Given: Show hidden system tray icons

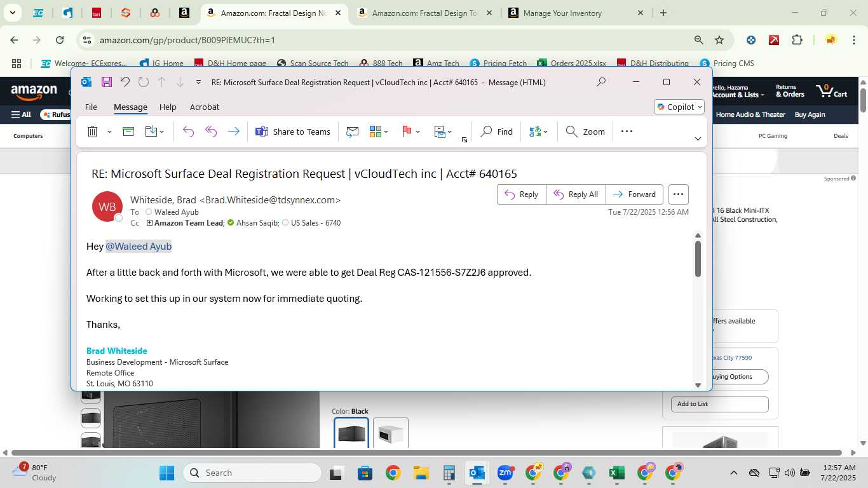Looking at the screenshot, I should pyautogui.click(x=733, y=473).
